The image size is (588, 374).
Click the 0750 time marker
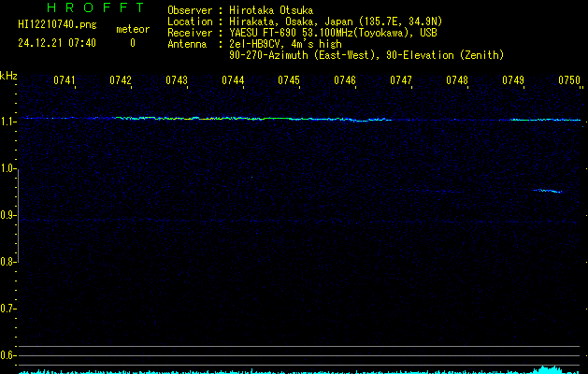[x=569, y=79]
